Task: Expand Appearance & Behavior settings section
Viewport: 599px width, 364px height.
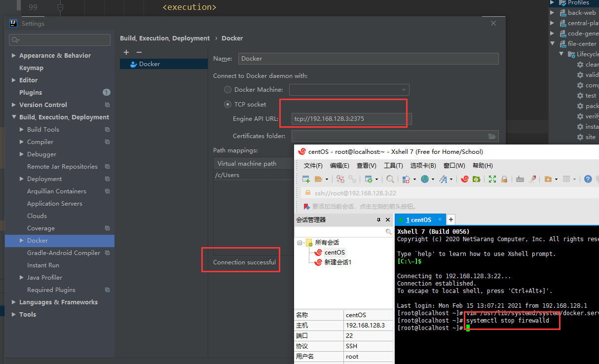Action: 14,56
